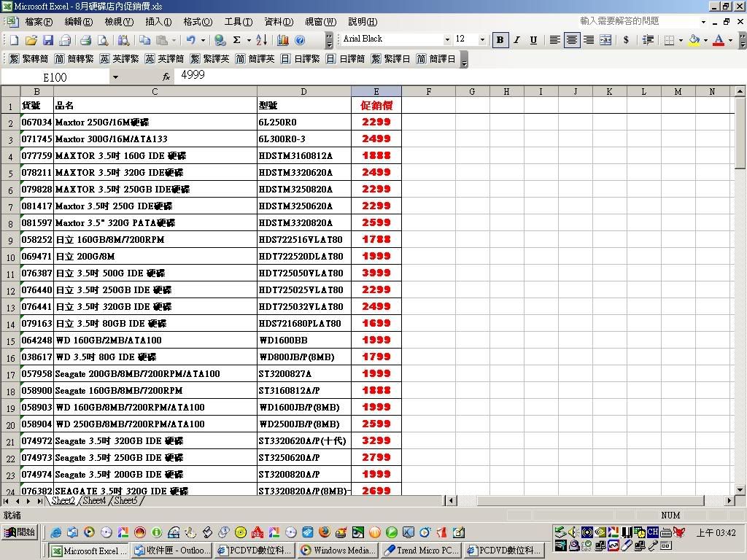This screenshot has height=560, width=747.
Task: Click the binoculars toolbar icon
Action: [123, 40]
